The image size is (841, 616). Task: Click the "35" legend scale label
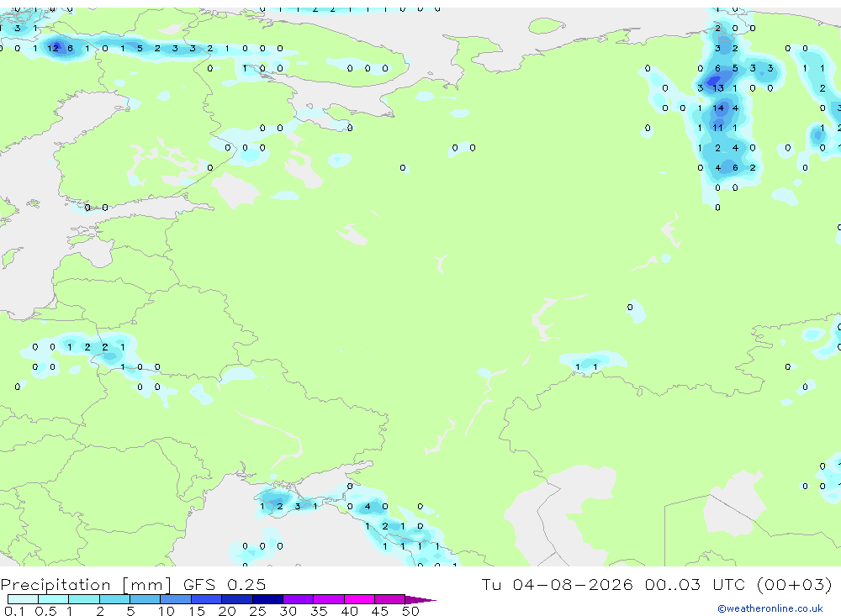(x=319, y=611)
